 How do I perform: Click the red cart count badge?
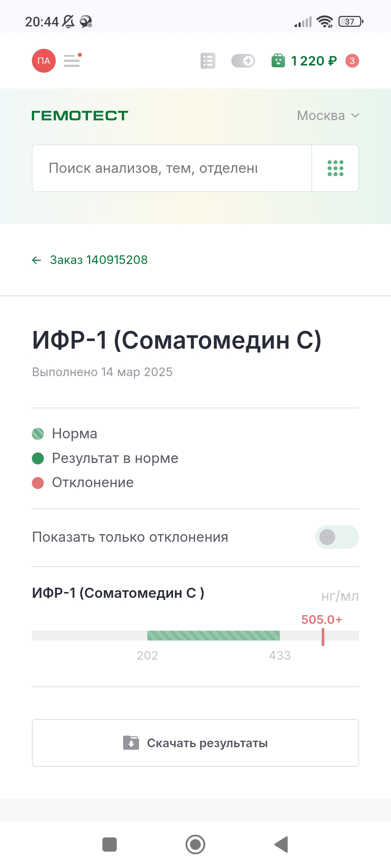(x=352, y=61)
